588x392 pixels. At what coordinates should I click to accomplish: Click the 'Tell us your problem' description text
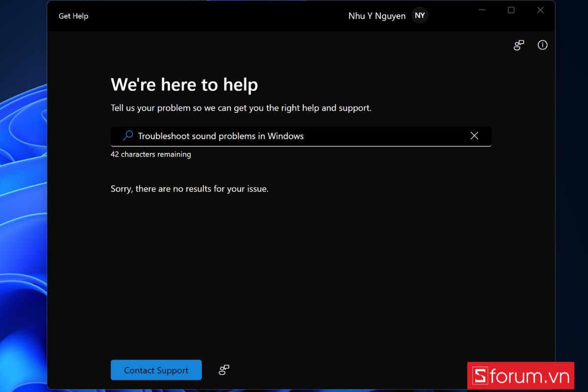(x=241, y=108)
